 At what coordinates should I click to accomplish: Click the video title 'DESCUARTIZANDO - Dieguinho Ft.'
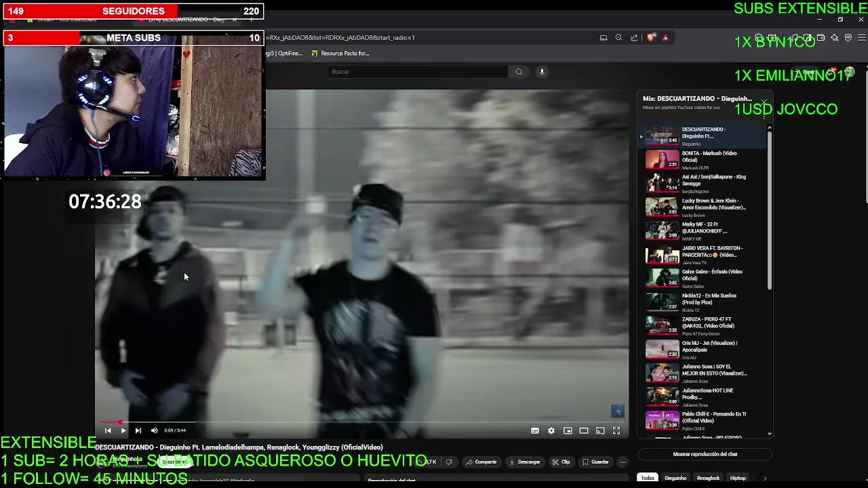(x=239, y=447)
